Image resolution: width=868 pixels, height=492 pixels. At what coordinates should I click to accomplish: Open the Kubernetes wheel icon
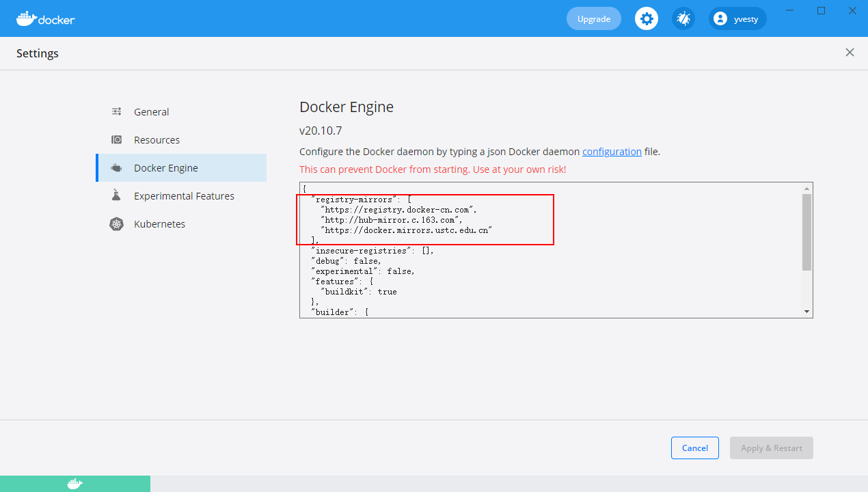click(x=116, y=223)
